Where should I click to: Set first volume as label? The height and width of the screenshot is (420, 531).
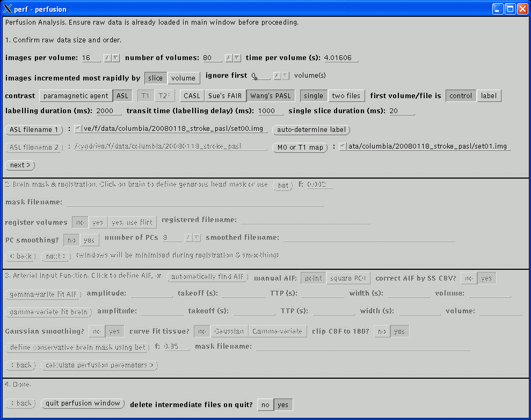click(x=489, y=96)
